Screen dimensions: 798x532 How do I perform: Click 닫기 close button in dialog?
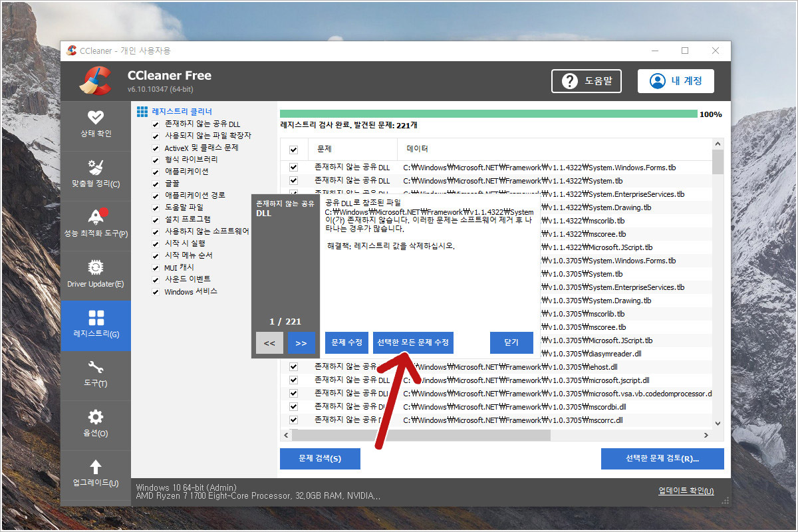(511, 342)
